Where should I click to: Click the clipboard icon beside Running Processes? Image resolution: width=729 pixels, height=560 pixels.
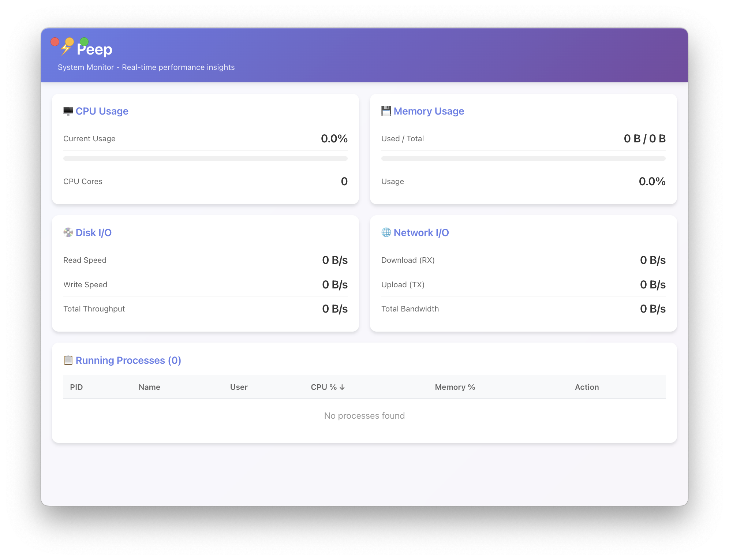tap(68, 360)
